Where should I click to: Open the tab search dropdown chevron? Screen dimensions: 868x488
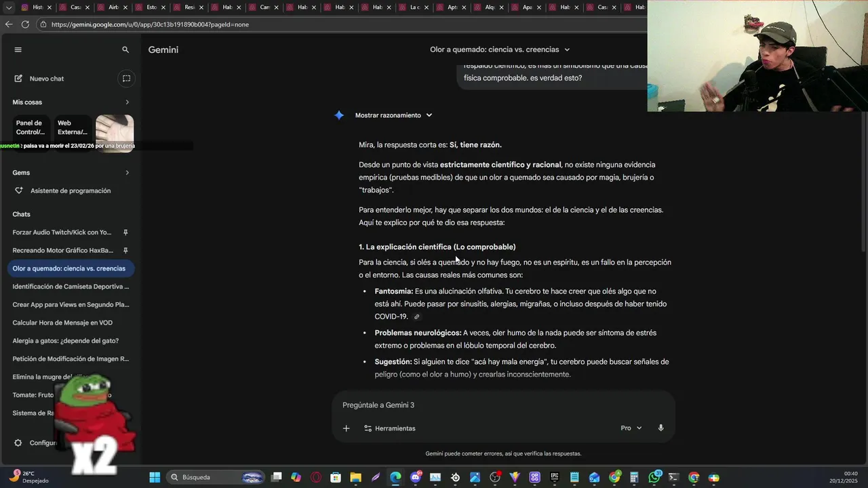click(9, 7)
